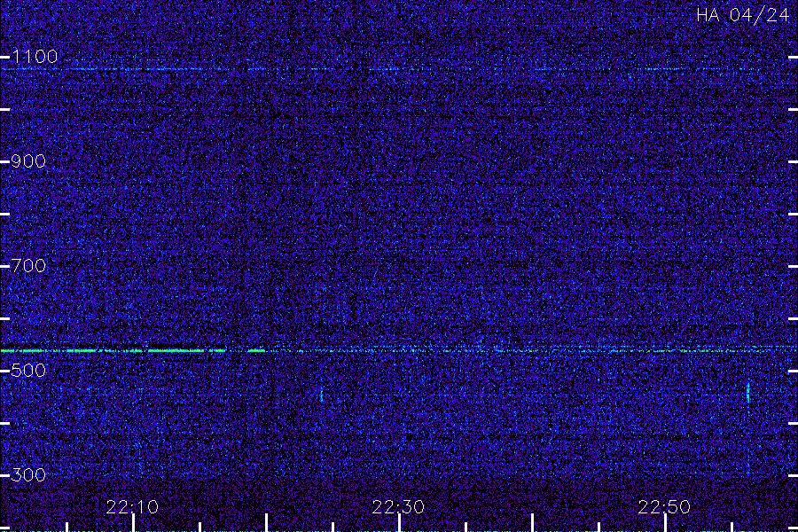Click the HA 04/24 station date label

pyautogui.click(x=743, y=15)
